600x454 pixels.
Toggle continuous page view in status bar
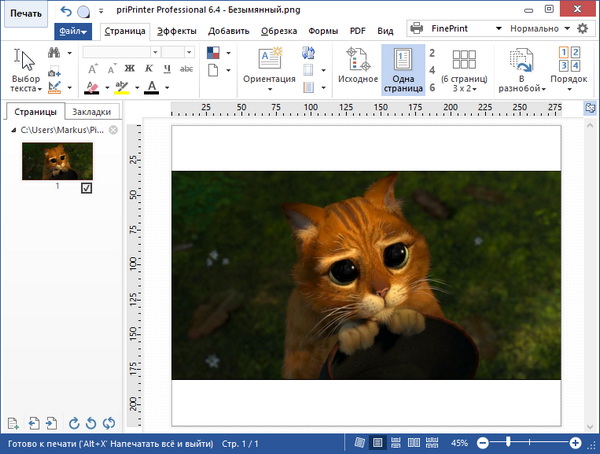[396, 443]
